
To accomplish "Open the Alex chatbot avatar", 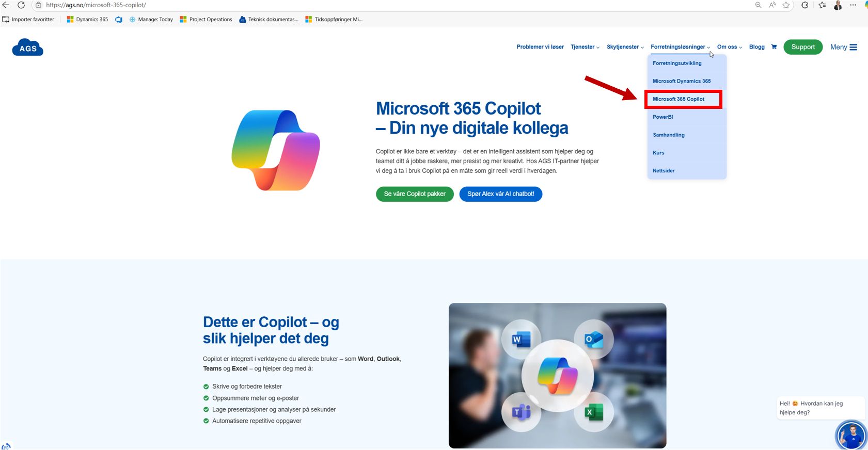I will click(x=850, y=435).
